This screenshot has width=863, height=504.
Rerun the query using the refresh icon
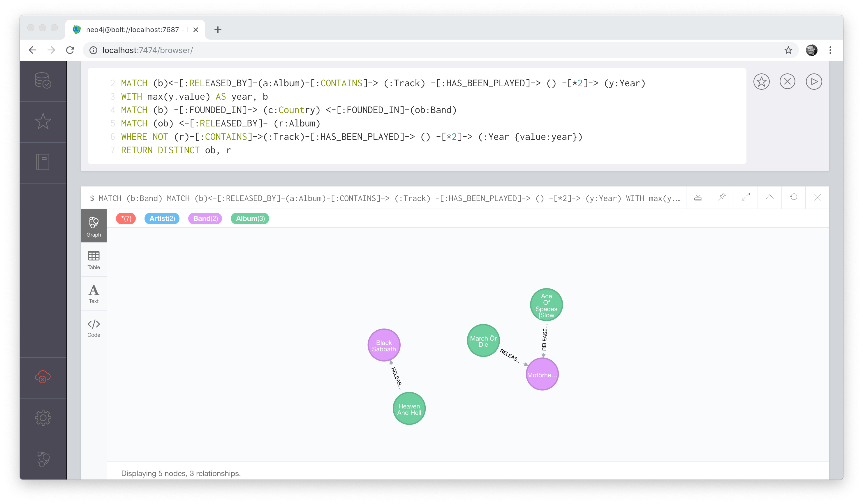(793, 198)
